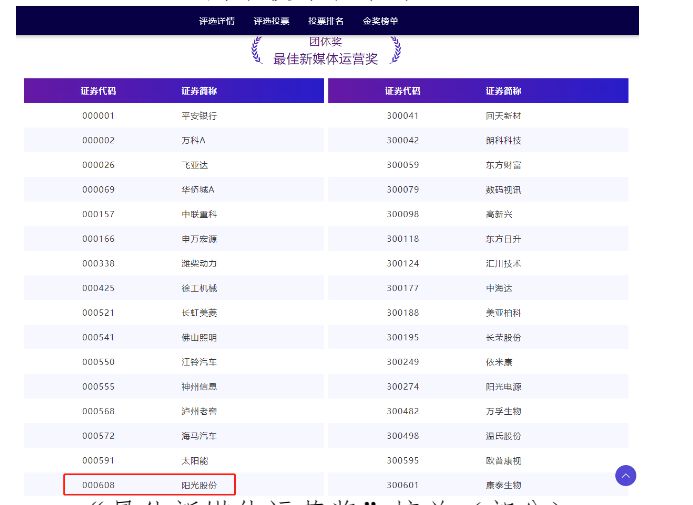Go to the 获奖榜单 nav item
The width and height of the screenshot is (693, 505).
(380, 20)
